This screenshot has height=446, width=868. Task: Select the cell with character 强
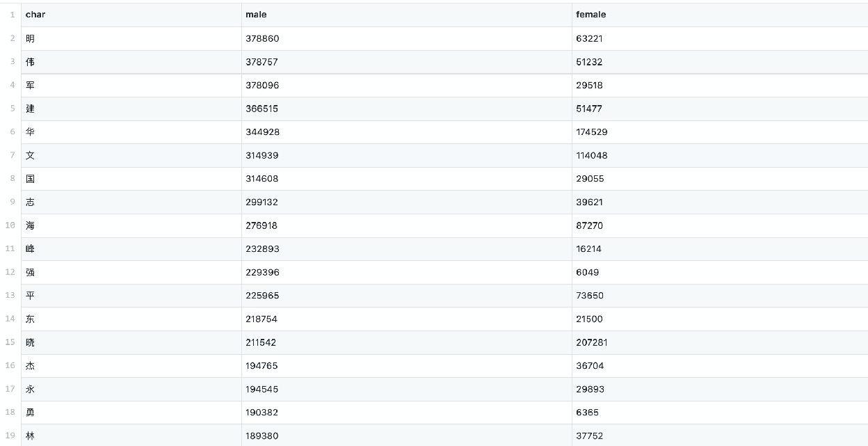30,272
